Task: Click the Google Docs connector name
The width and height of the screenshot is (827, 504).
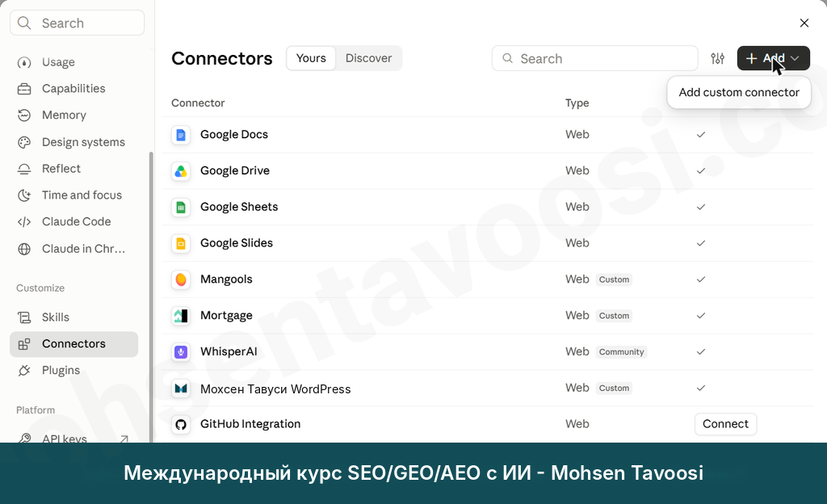Action: coord(234,134)
